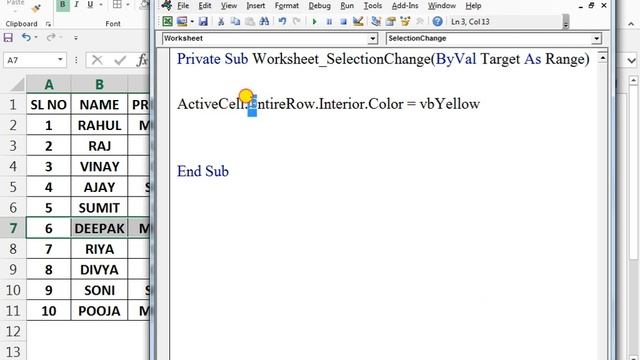Open the Add-Ins menu in VBA editor
The width and height of the screenshot is (640, 360).
coord(405,6)
